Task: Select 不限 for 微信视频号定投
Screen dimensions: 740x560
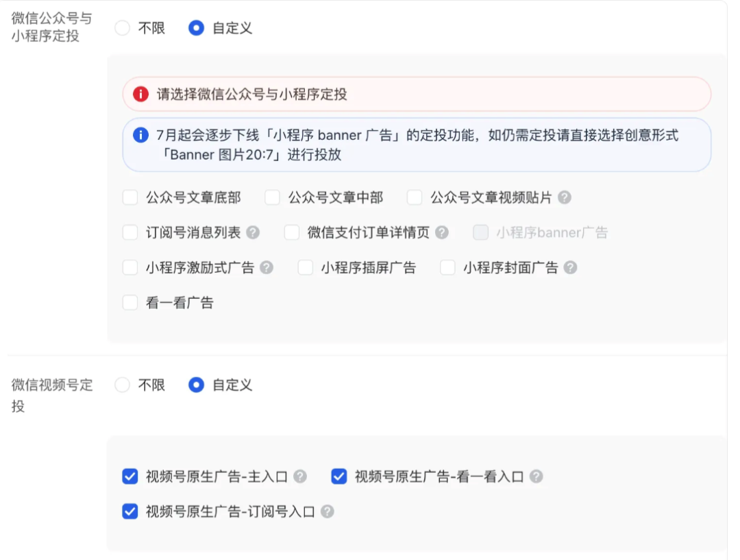Action: (x=123, y=385)
